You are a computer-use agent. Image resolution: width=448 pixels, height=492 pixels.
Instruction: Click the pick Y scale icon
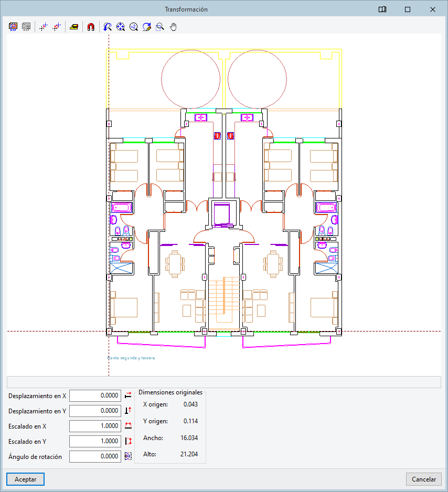128,441
